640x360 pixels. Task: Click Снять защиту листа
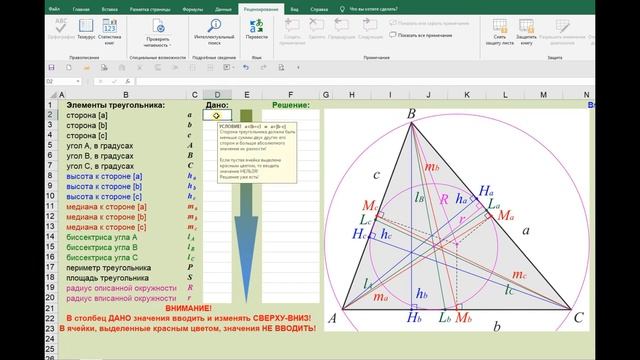(500, 31)
